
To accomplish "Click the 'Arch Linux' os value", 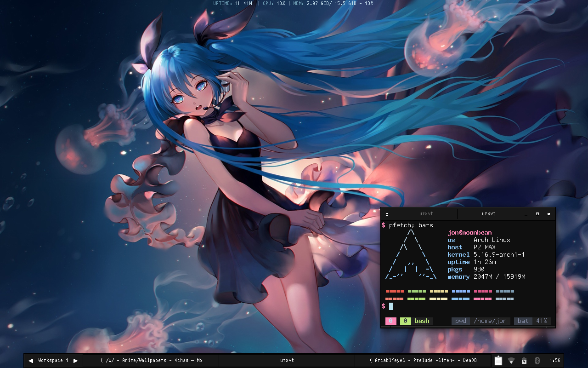I will [x=492, y=240].
